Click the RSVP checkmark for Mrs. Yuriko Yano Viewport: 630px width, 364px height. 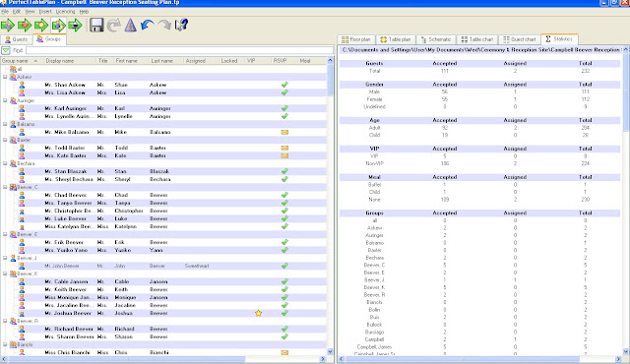284,250
